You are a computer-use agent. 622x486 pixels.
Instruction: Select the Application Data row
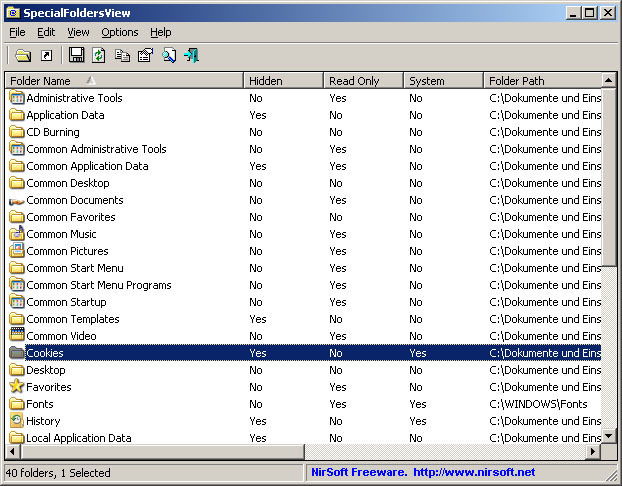coord(305,115)
